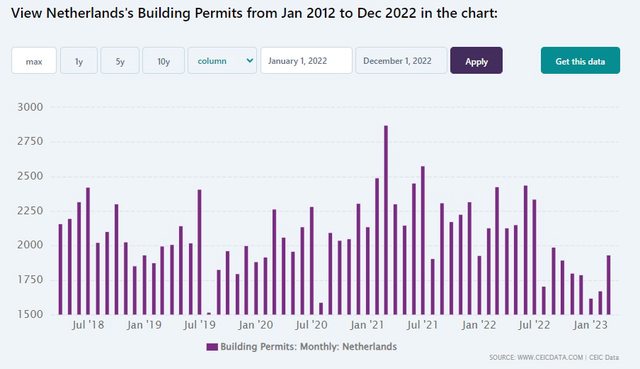Click the Jul '21 x-axis label

tap(422, 325)
